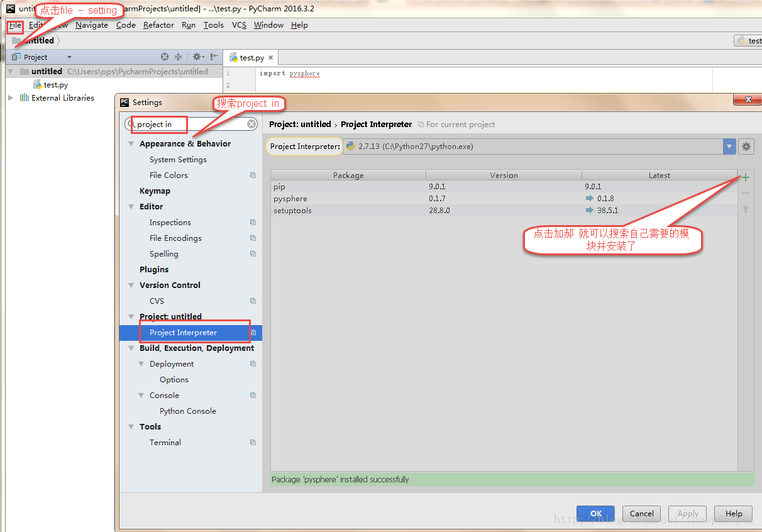Close the test.py editor tab
The image size is (762, 532).
(271, 57)
